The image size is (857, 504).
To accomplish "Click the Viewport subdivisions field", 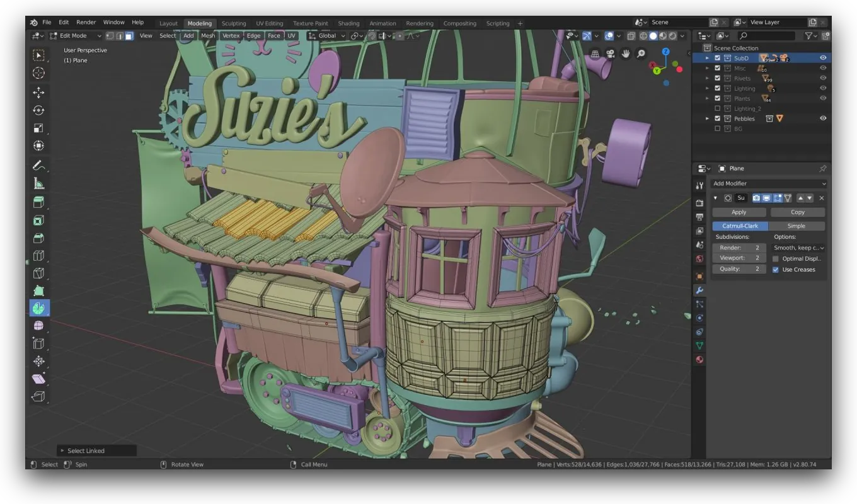I will (x=739, y=258).
